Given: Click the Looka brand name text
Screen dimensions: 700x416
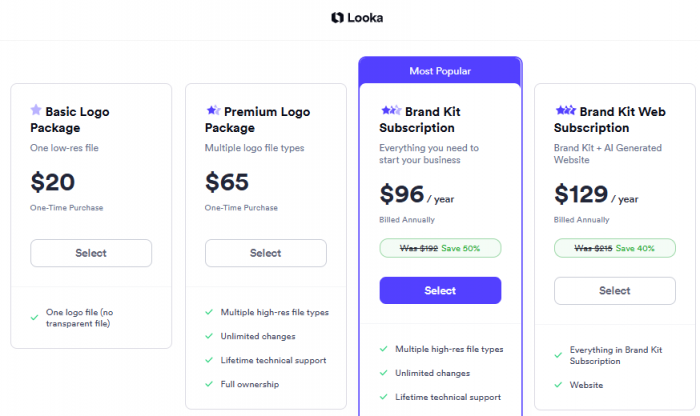Looking at the screenshot, I should tap(365, 18).
